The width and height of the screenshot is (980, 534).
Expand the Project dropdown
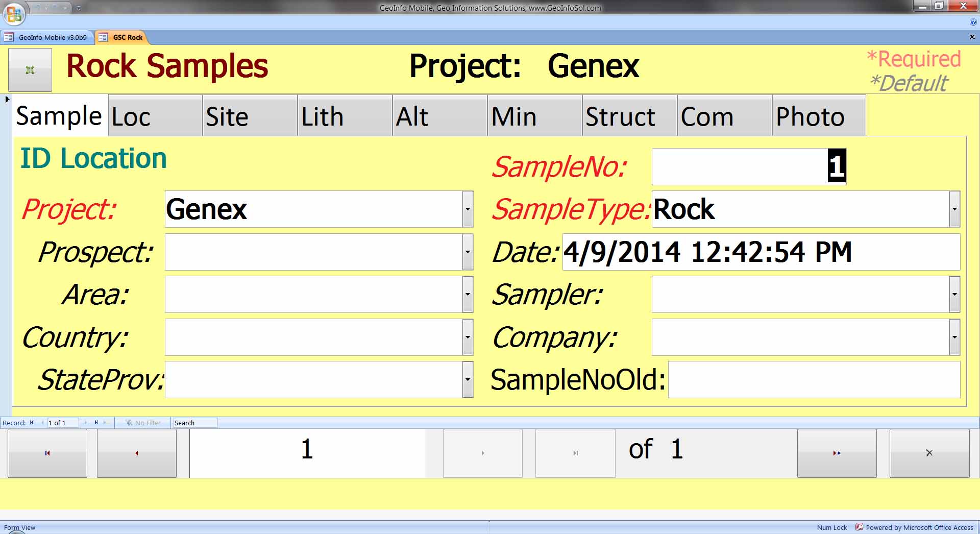(x=468, y=209)
